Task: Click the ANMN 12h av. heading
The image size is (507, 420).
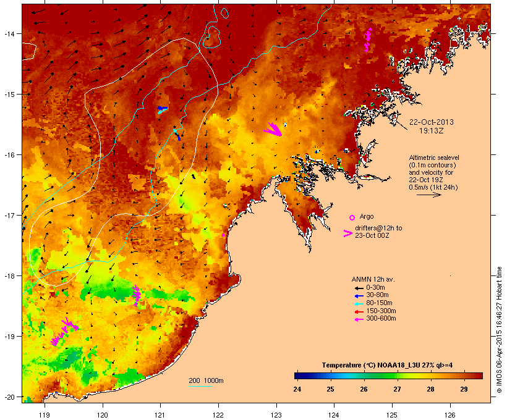Action: (x=373, y=279)
